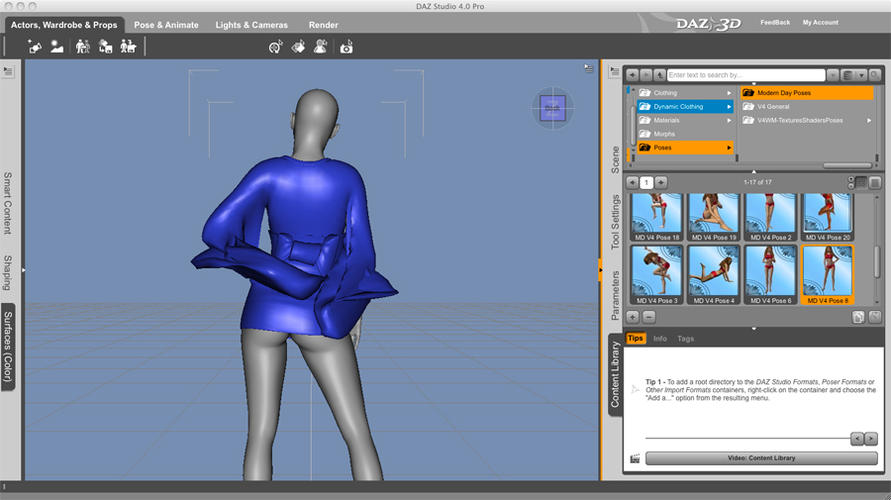Select the figure selection tool icon
The image size is (891, 500).
(x=320, y=47)
